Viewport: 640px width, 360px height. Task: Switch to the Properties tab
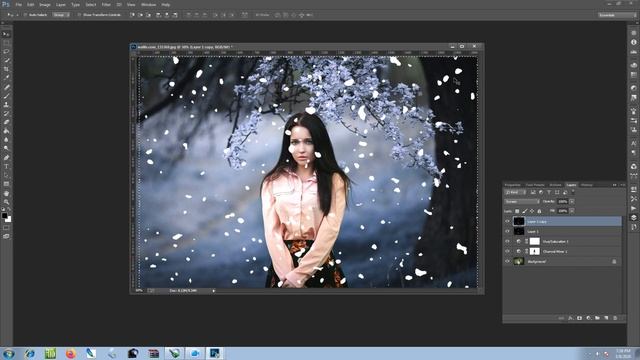coord(512,185)
